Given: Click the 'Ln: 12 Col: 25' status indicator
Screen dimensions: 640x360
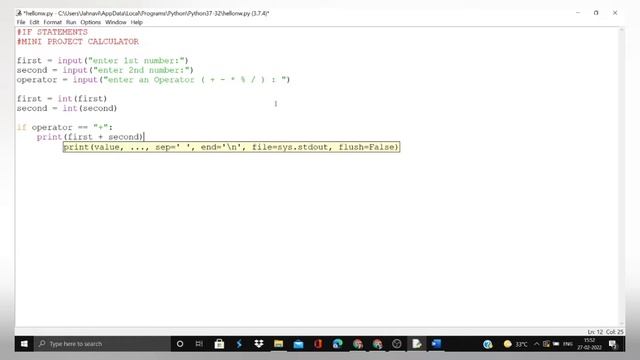Looking at the screenshot, I should coord(605,332).
